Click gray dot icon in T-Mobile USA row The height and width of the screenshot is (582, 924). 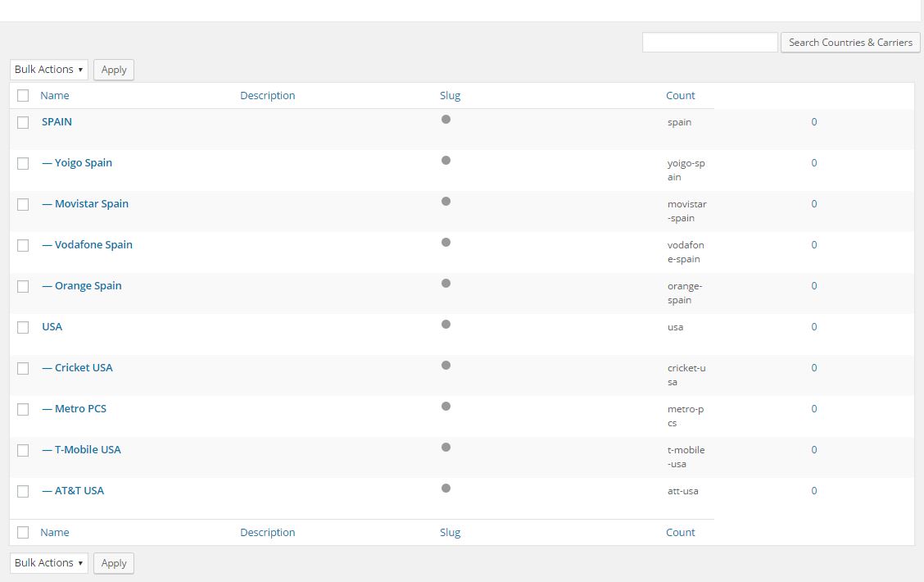coord(446,447)
